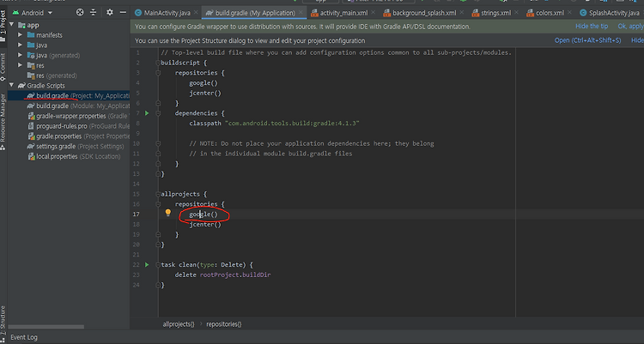Viewport: 644px width, 344px height.
Task: Open local.properties file
Action: click(74, 156)
